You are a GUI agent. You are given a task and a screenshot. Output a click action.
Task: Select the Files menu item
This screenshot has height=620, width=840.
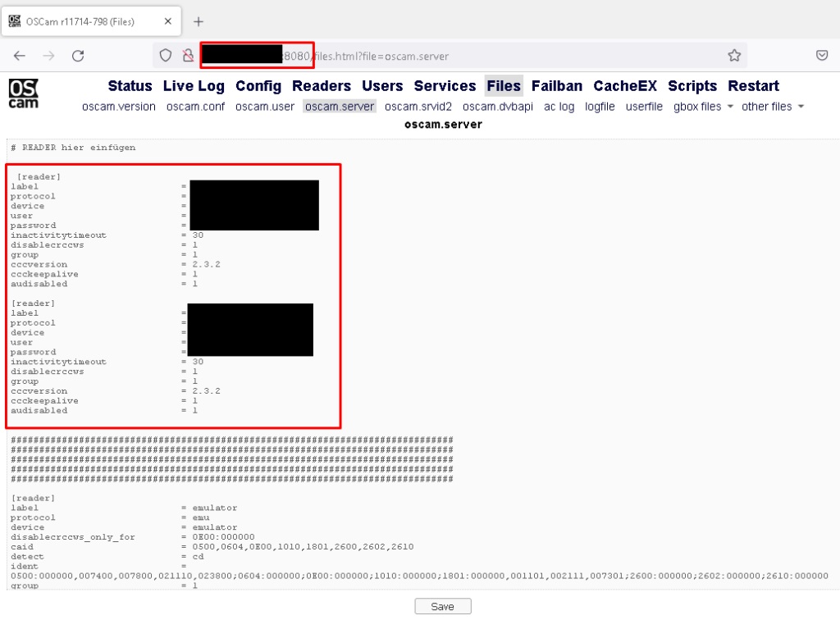pos(504,85)
